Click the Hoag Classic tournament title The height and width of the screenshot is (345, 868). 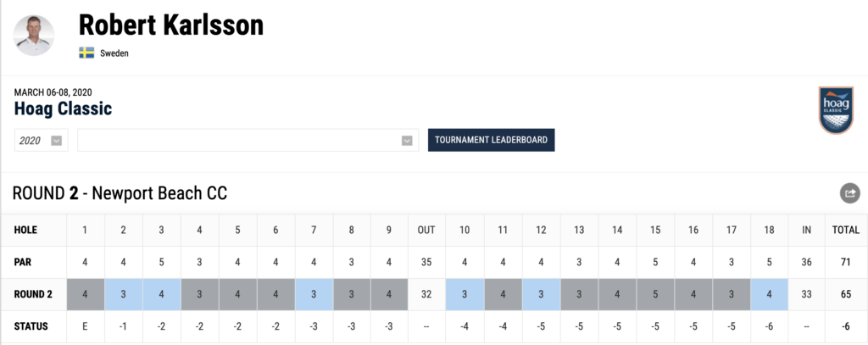(64, 109)
